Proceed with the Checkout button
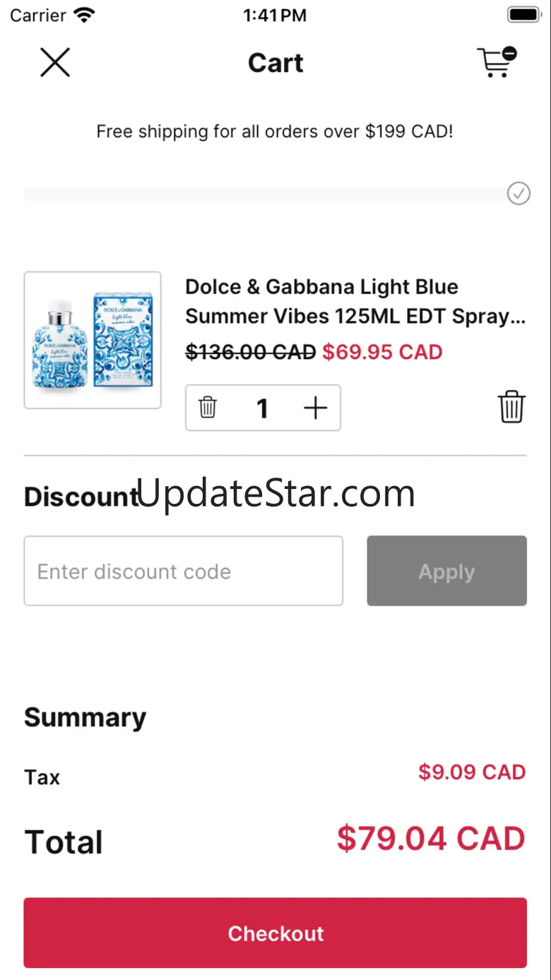The height and width of the screenshot is (980, 551). [275, 933]
